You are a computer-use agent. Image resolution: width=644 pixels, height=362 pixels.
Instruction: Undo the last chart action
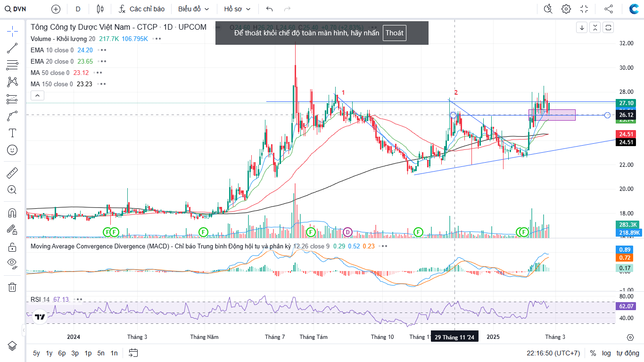270,9
